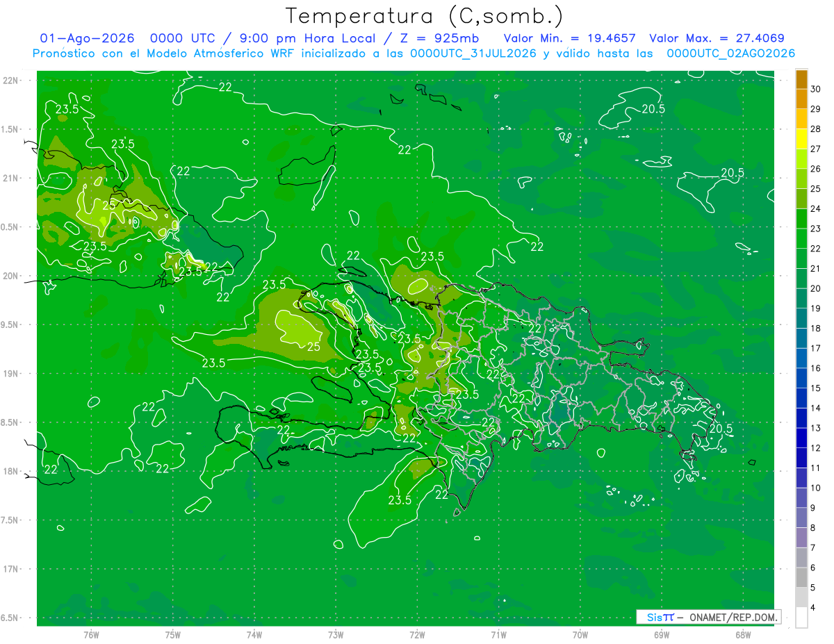834x644 pixels.
Task: Pick the yellow swatch between 27 and 28
Action: click(801, 140)
